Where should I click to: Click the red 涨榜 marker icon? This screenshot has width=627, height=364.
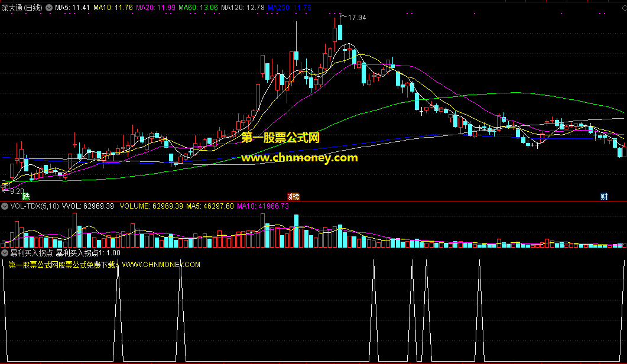click(x=294, y=196)
